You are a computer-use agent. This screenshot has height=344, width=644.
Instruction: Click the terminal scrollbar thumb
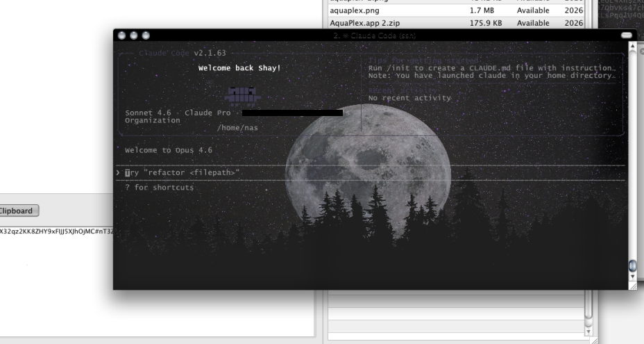(x=632, y=265)
